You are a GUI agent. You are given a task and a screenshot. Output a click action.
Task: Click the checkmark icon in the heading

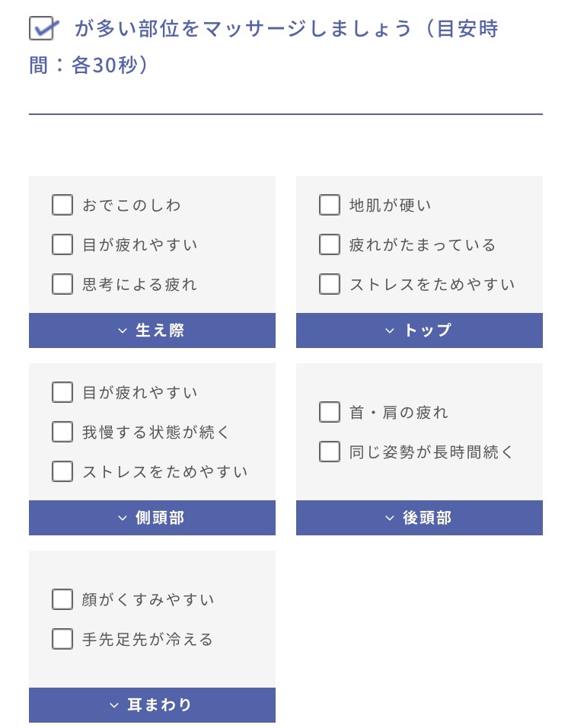[44, 28]
